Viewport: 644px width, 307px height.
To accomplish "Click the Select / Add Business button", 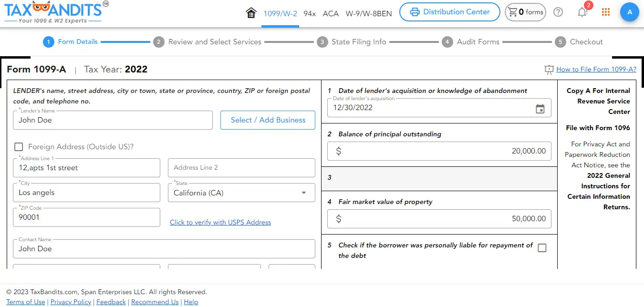I will coord(268,120).
